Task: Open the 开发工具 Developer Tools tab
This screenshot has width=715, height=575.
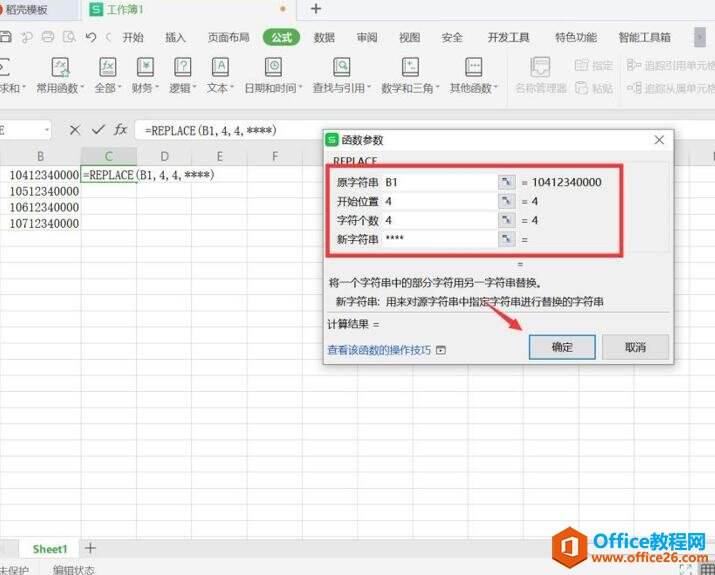Action: pos(508,37)
